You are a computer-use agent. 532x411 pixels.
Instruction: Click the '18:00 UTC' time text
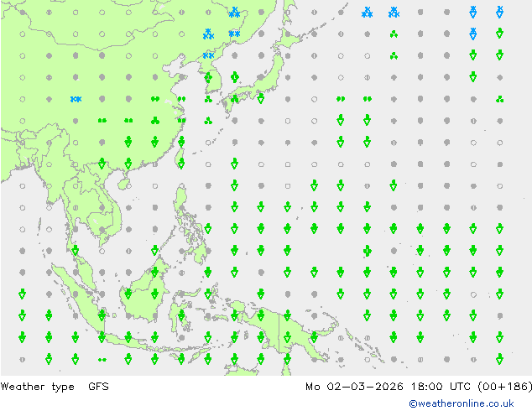(441, 387)
